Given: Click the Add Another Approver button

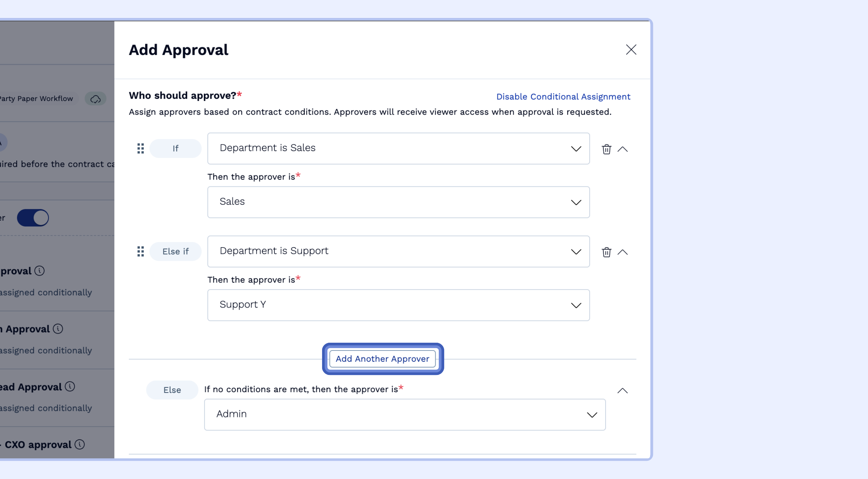Looking at the screenshot, I should point(382,359).
